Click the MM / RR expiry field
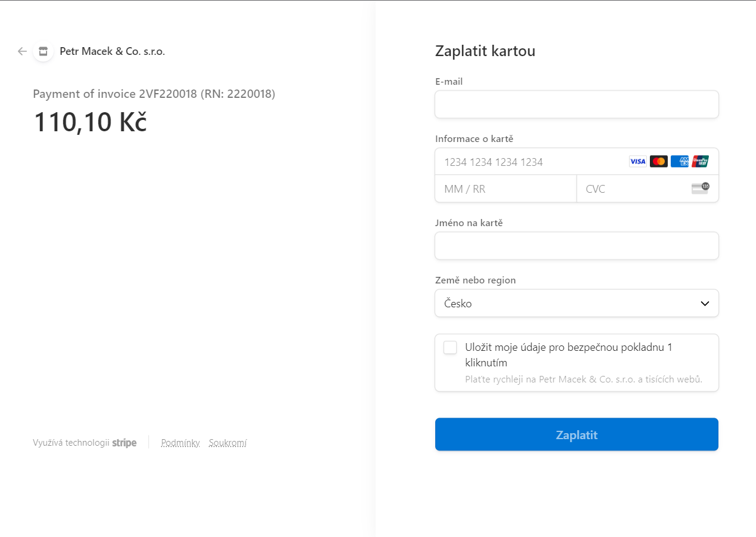This screenshot has width=756, height=537. click(x=506, y=189)
